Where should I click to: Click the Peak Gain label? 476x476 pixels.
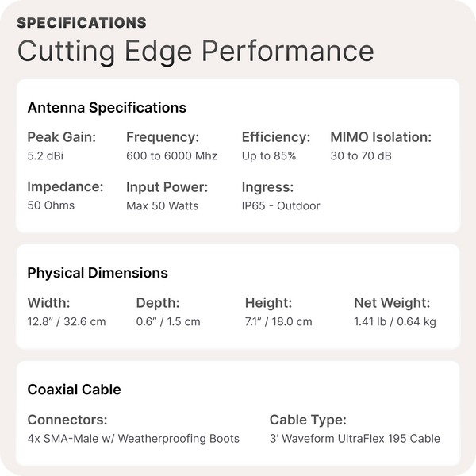[x=61, y=137]
